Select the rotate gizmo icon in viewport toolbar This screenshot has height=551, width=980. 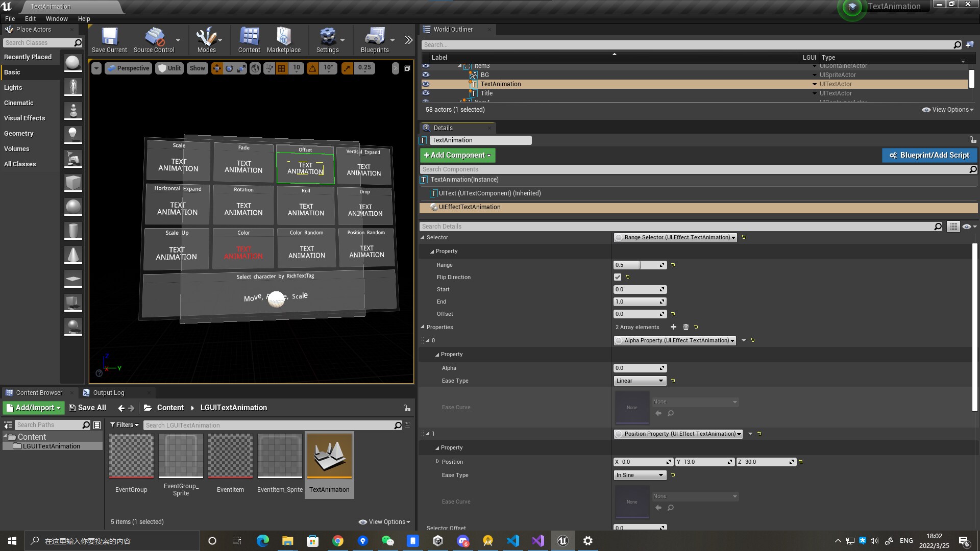229,68
